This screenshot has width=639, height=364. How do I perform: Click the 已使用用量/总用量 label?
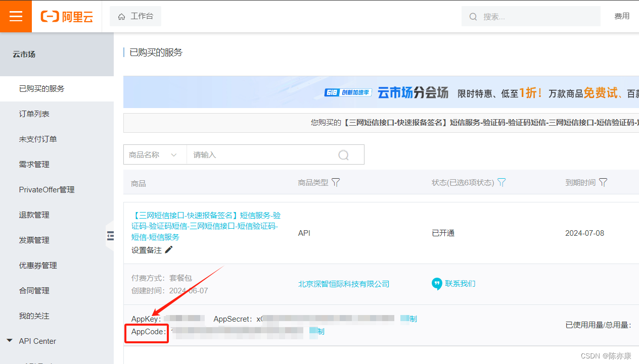599,325
